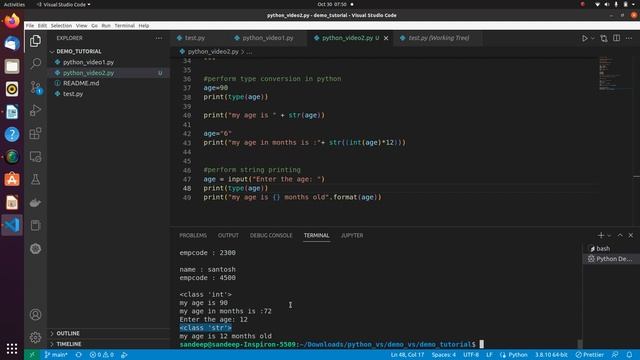Image resolution: width=640 pixels, height=360 pixels.
Task: Launch Firefox from Ubuntu dock
Action: coord(12,20)
